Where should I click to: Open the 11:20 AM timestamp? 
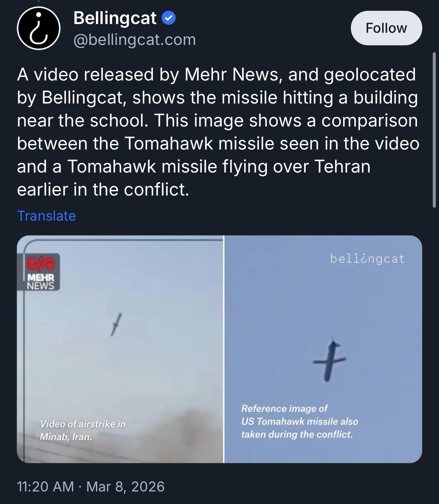[45, 486]
